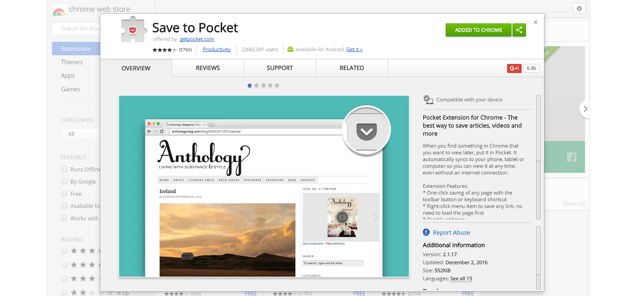
Task: Select Apps in the sidebar
Action: pyautogui.click(x=68, y=76)
